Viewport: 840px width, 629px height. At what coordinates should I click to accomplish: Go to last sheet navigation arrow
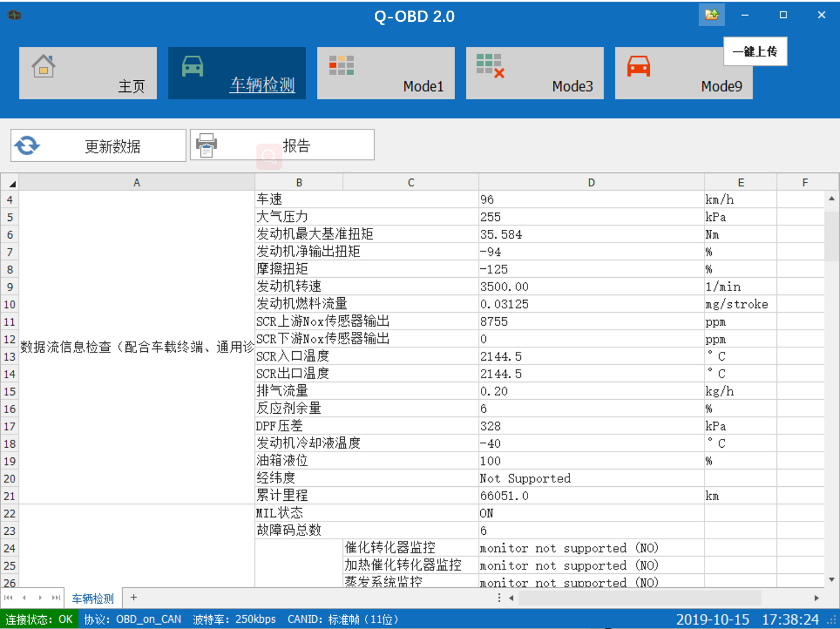(x=56, y=598)
